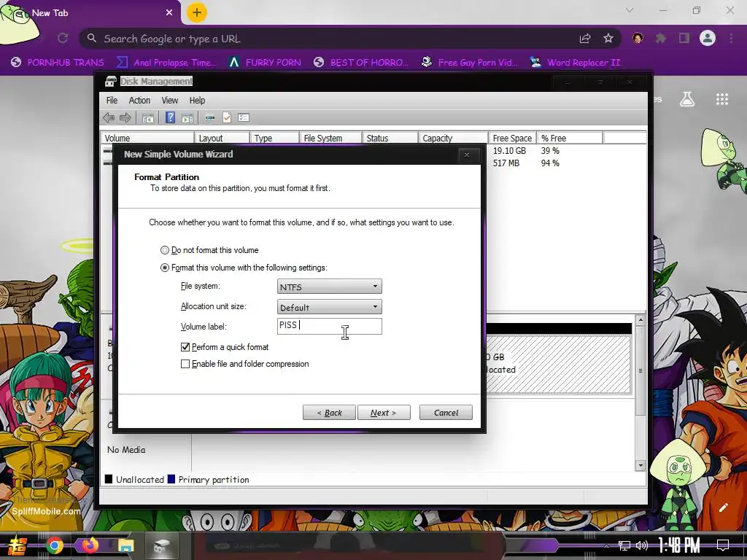Open the Allocation unit size dropdown
Image resolution: width=747 pixels, height=560 pixels.
[329, 307]
